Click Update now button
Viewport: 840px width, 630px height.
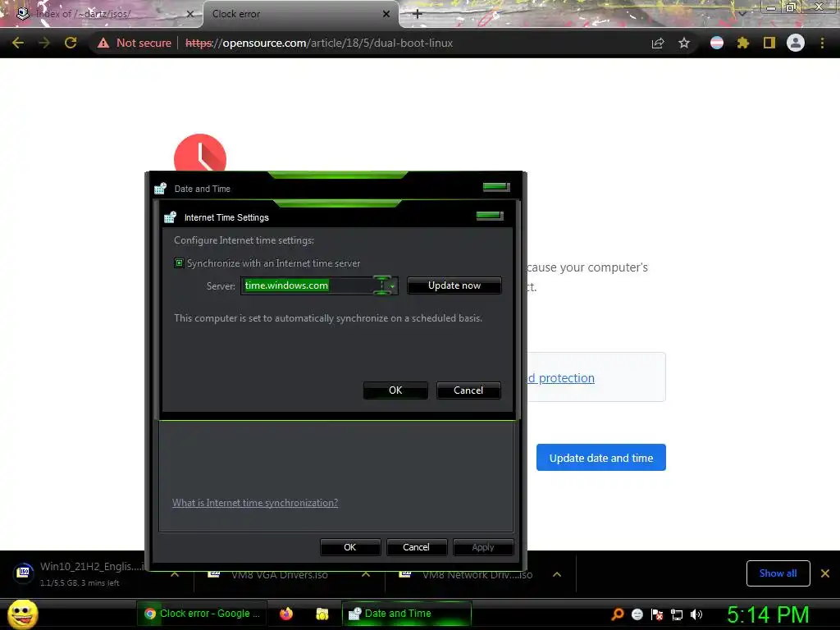(454, 285)
